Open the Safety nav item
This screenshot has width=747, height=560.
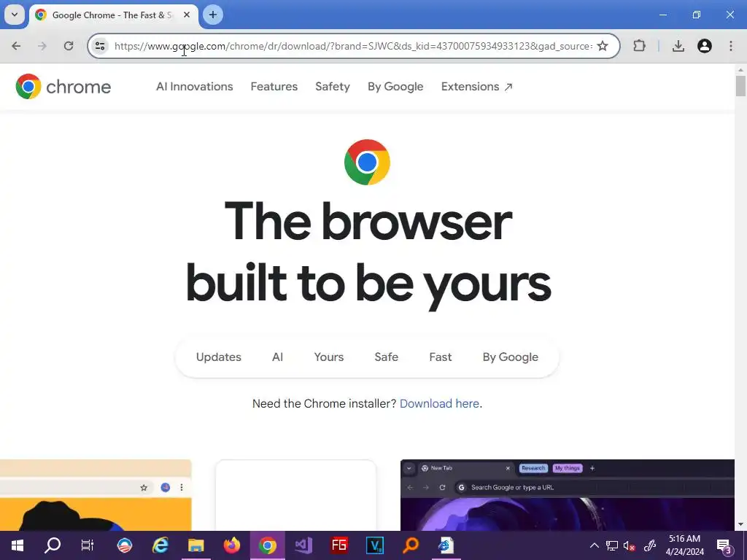[333, 87]
